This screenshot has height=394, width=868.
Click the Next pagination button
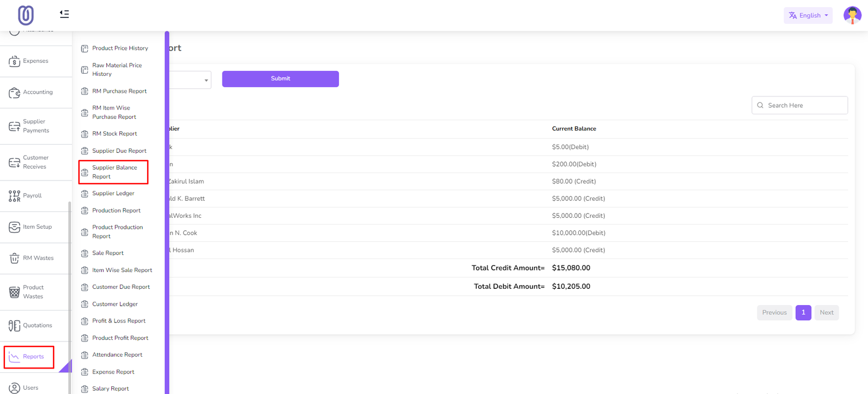point(826,313)
